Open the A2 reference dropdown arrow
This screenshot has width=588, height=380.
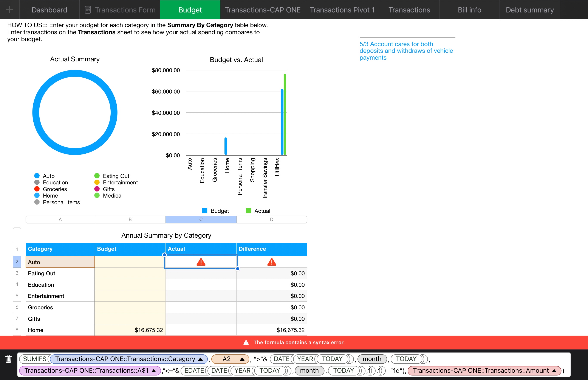pyautogui.click(x=242, y=359)
